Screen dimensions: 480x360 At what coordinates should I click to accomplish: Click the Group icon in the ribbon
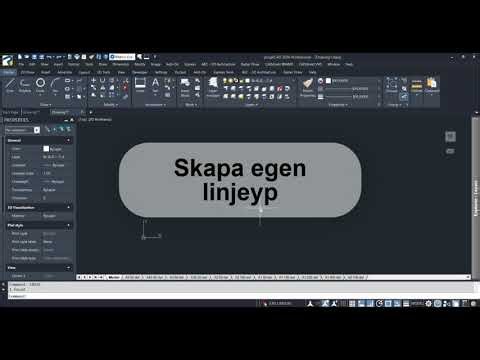[392, 84]
